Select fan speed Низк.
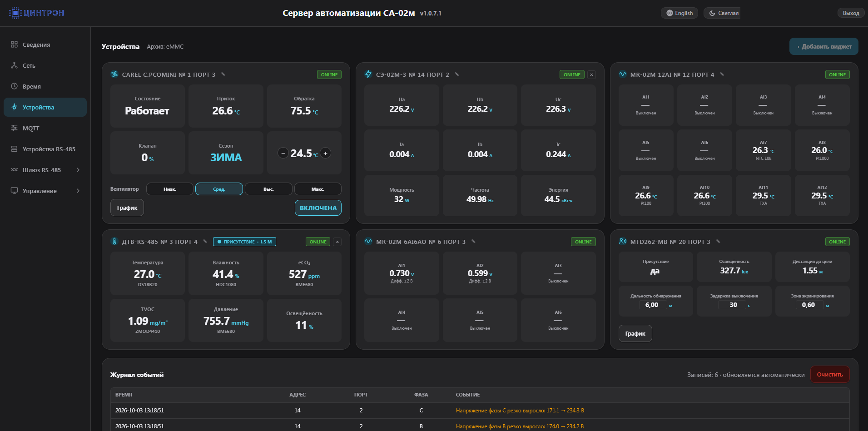The height and width of the screenshot is (431, 868). click(170, 189)
